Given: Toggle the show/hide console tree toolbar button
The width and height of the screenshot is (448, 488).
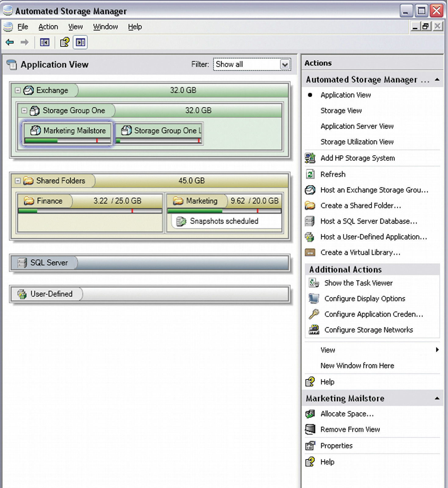Looking at the screenshot, I should (x=45, y=42).
